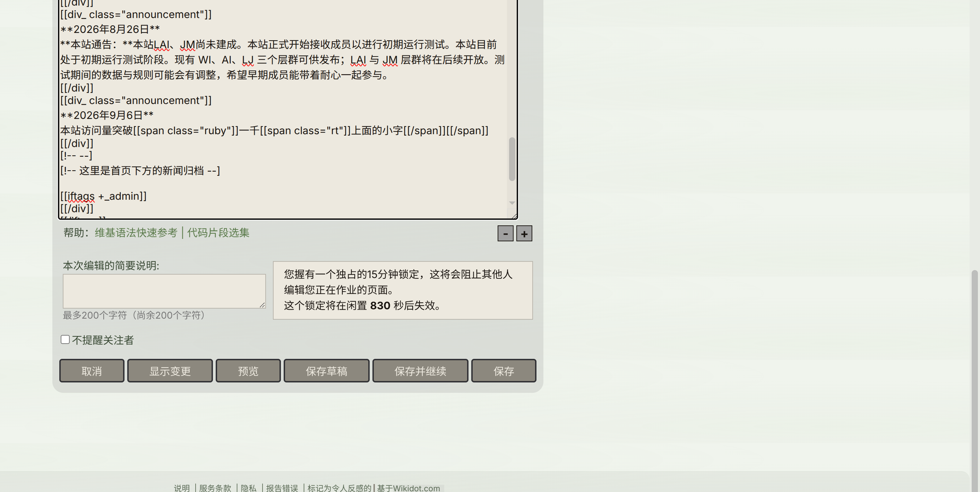Click the **2026年9月6日** line in the editor
Image resolution: width=980 pixels, height=492 pixels.
pos(107,115)
